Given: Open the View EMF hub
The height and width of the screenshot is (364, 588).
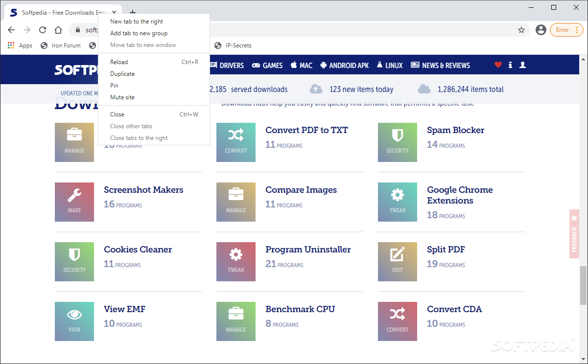Looking at the screenshot, I should (x=124, y=309).
